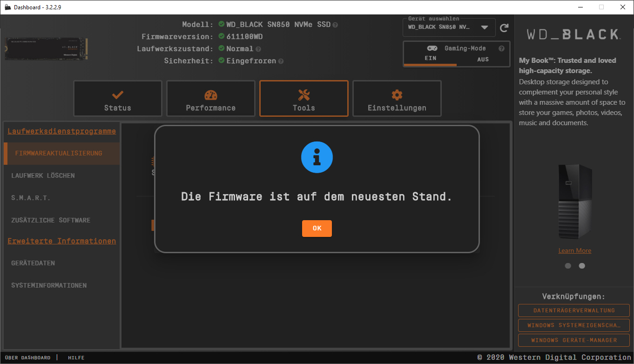Open the Performance tab
634x364 pixels.
pos(211,99)
